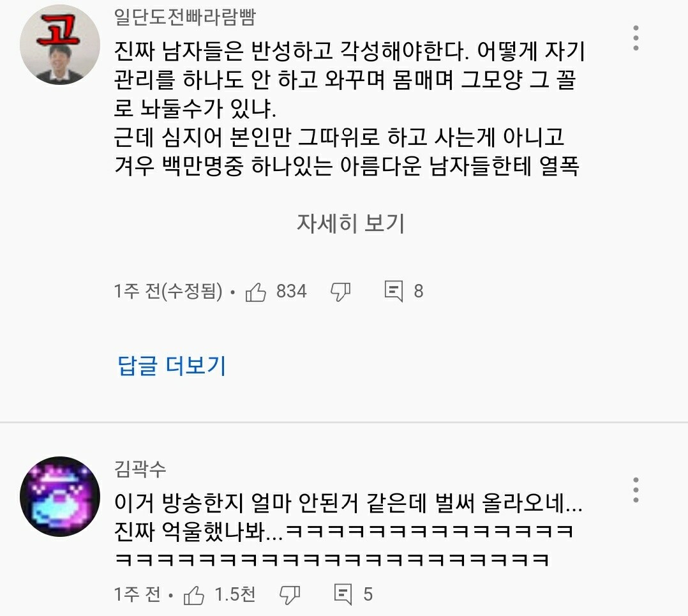This screenshot has width=688, height=616.
Task: Open replies icon showing 5 replies
Action: [343, 594]
